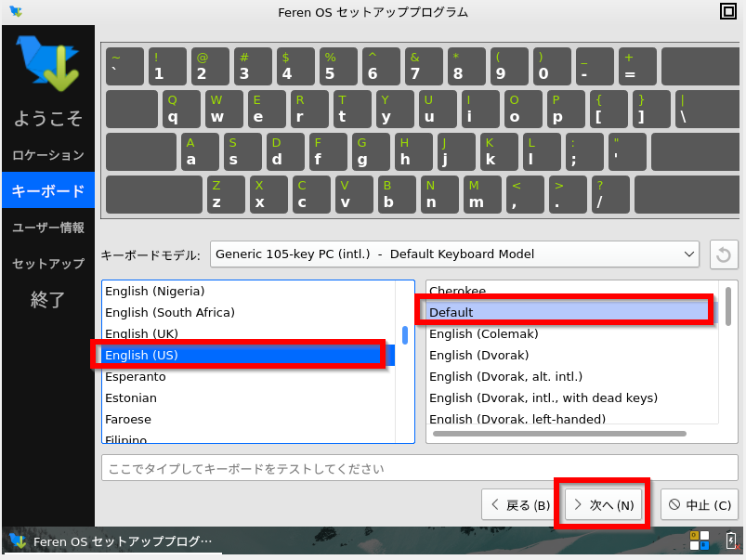The height and width of the screenshot is (560, 746).
Task: Open the workspace switcher icon in taskbar
Action: (700, 540)
